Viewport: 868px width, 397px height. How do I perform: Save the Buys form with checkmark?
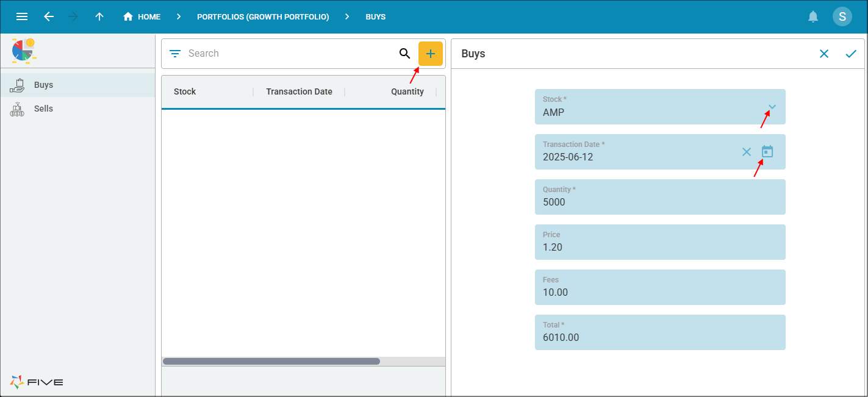(851, 54)
